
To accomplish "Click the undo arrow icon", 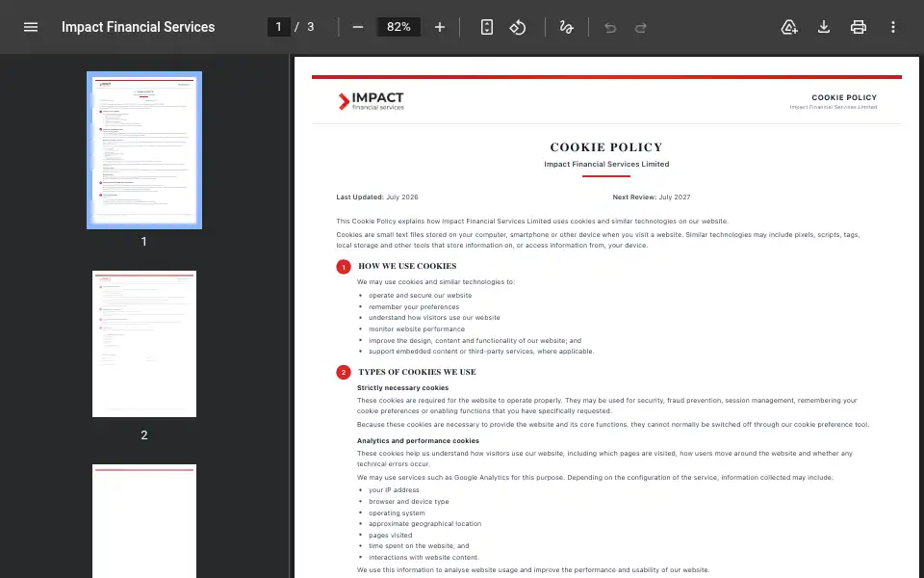I will coord(610,27).
